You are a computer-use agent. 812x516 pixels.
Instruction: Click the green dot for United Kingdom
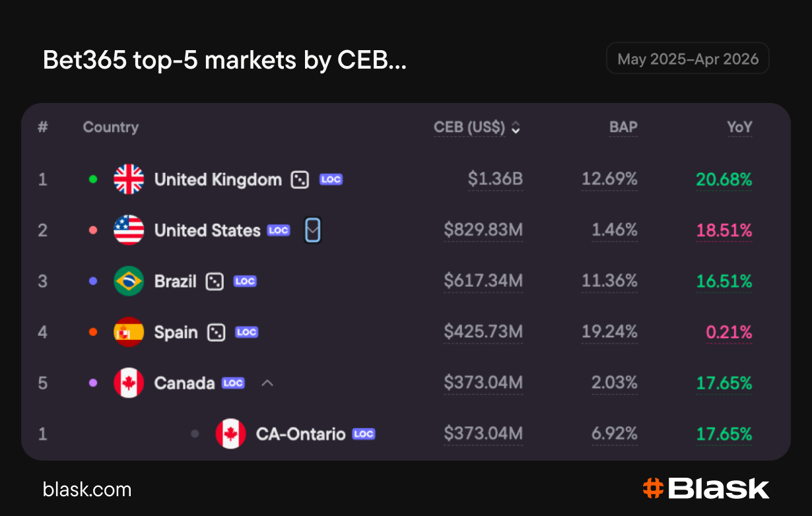tap(93, 179)
